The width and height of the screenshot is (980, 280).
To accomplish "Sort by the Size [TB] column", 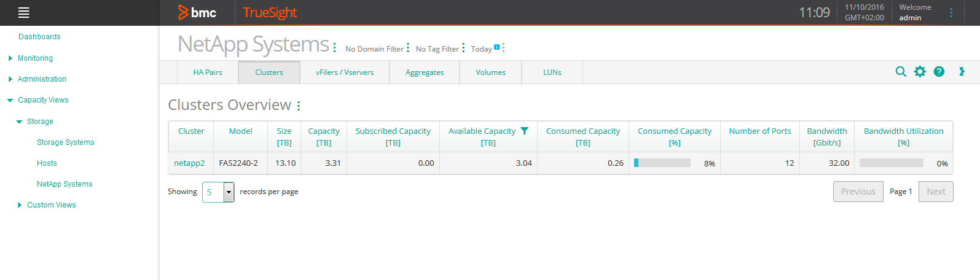I will coord(284,137).
